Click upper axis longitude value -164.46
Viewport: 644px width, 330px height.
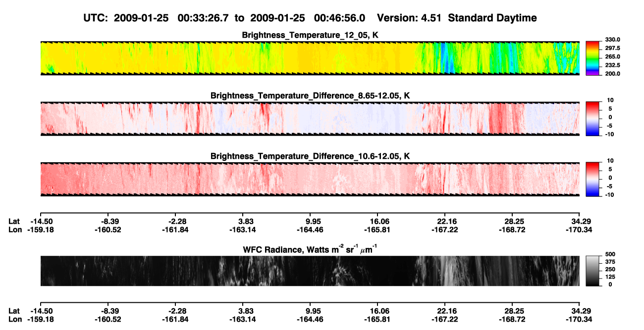[311, 230]
